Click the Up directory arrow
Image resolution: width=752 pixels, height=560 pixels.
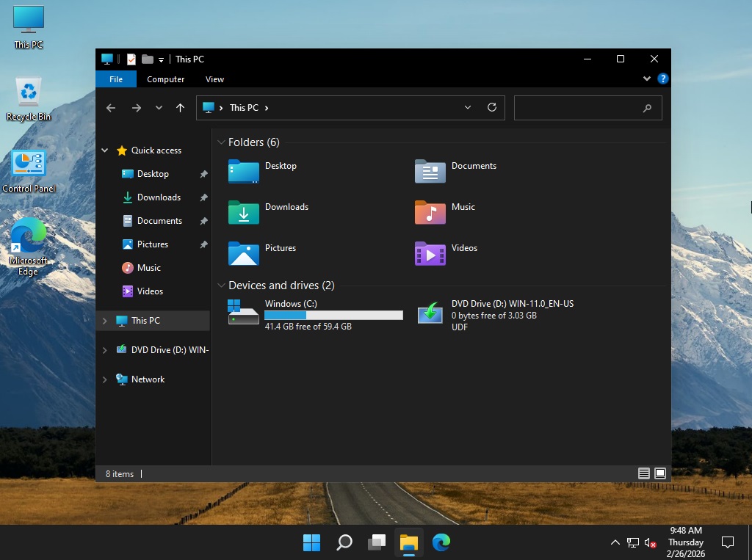pyautogui.click(x=180, y=108)
